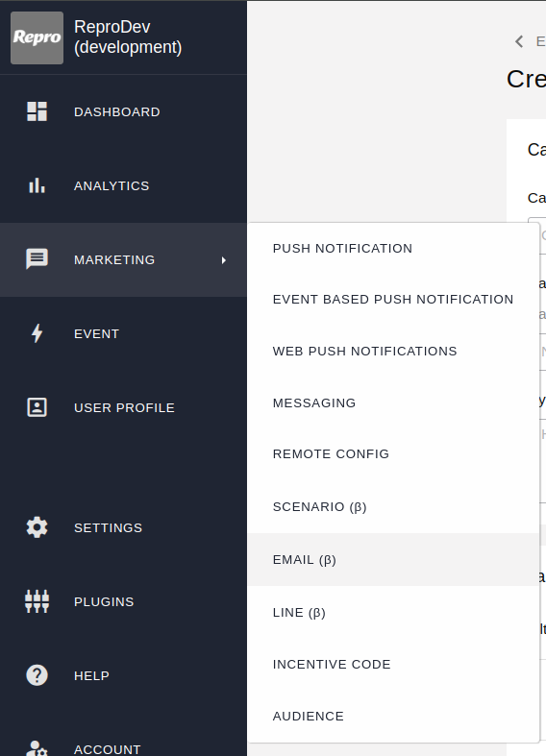Click the Settings gear icon
This screenshot has height=756, width=546.
point(37,527)
